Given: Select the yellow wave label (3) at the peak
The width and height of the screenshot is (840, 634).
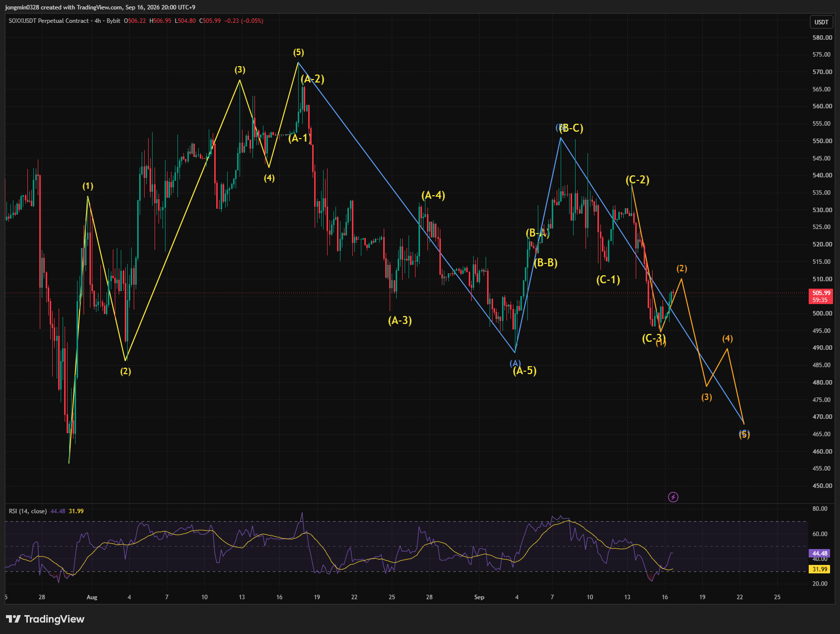Looking at the screenshot, I should tap(240, 70).
